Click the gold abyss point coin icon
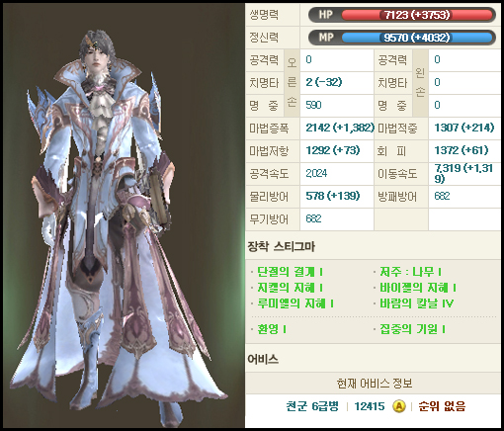Image resolution: width=504 pixels, height=431 pixels. click(x=399, y=406)
